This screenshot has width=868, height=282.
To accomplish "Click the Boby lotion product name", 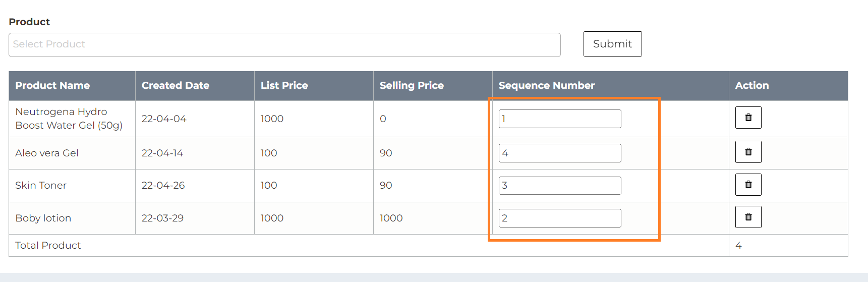I will point(43,218).
